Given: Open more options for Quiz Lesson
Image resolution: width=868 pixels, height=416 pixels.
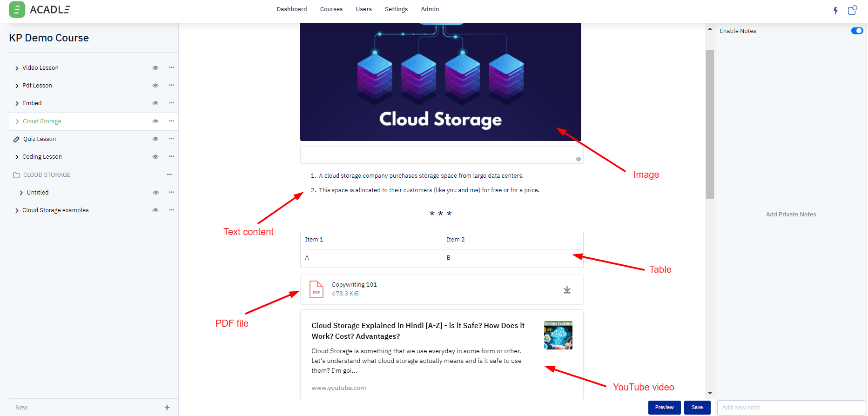Looking at the screenshot, I should click(171, 139).
